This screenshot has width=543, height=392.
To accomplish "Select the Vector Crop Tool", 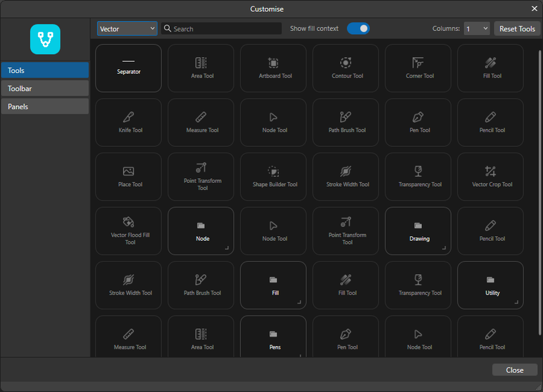I will [x=490, y=176].
